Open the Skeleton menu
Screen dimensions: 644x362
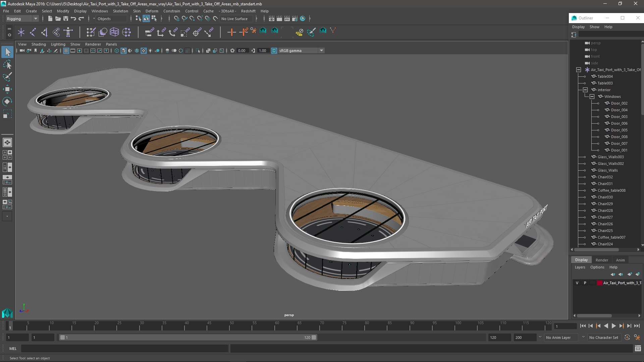[x=120, y=11]
